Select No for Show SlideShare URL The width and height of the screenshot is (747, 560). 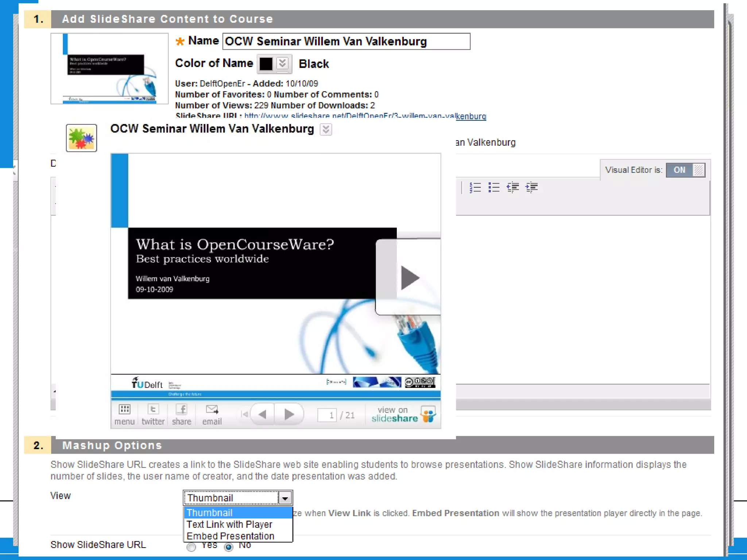pos(229,547)
